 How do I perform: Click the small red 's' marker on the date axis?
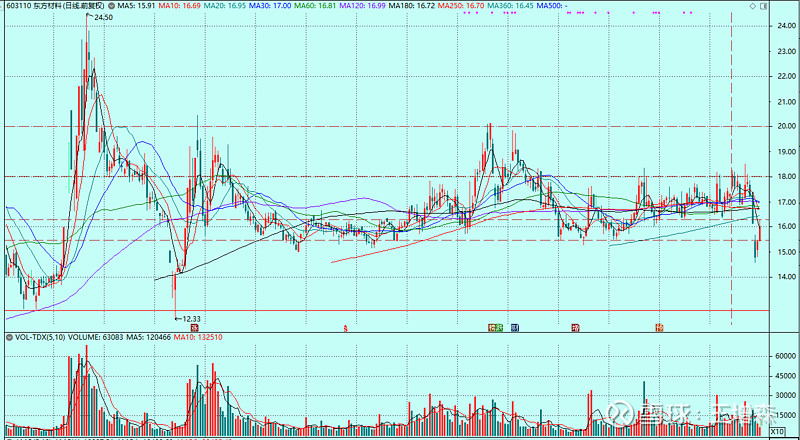(x=345, y=329)
